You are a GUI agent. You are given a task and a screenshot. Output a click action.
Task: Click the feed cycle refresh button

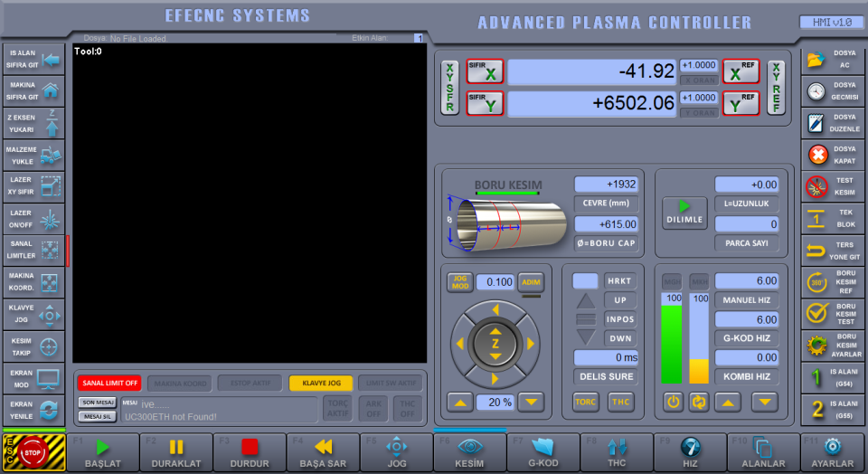(x=699, y=402)
